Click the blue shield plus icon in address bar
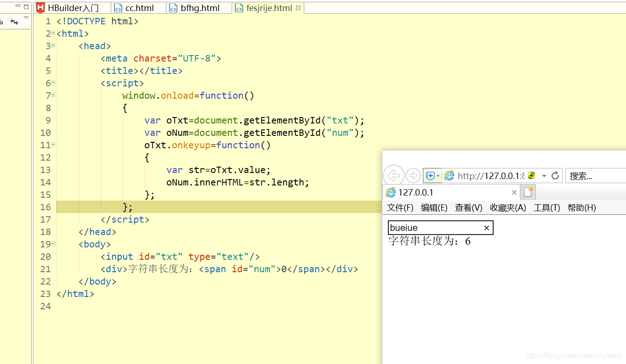 coord(430,175)
